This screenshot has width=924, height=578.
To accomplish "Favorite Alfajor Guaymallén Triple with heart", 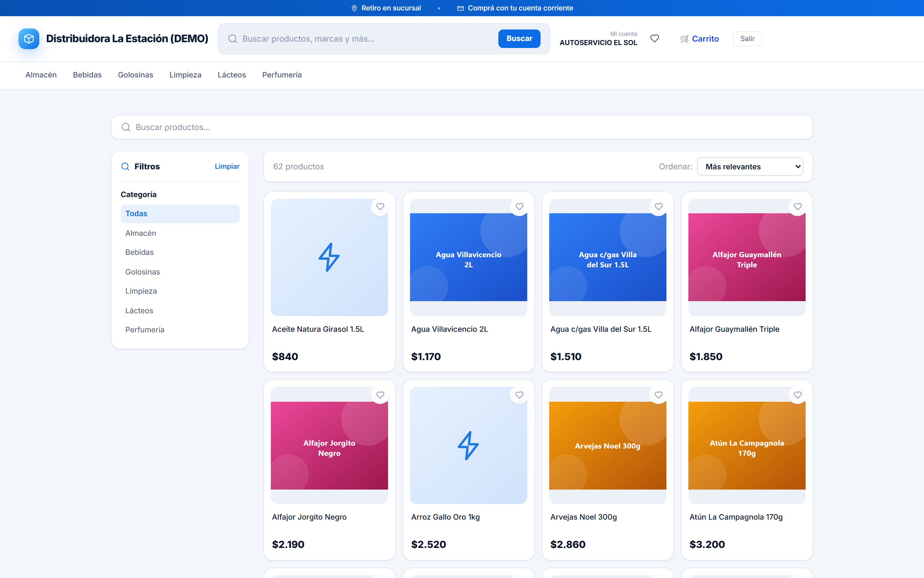I will point(798,207).
